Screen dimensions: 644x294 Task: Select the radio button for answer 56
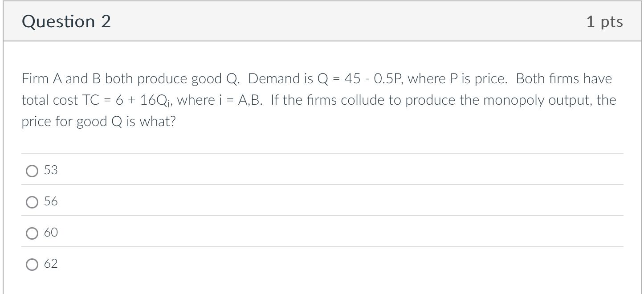coord(32,202)
